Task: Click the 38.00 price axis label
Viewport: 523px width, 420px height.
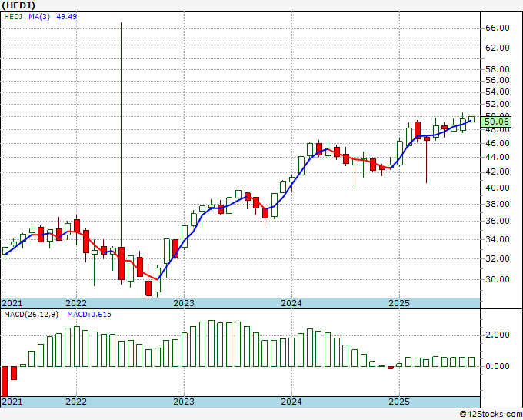Action: pyautogui.click(x=498, y=204)
